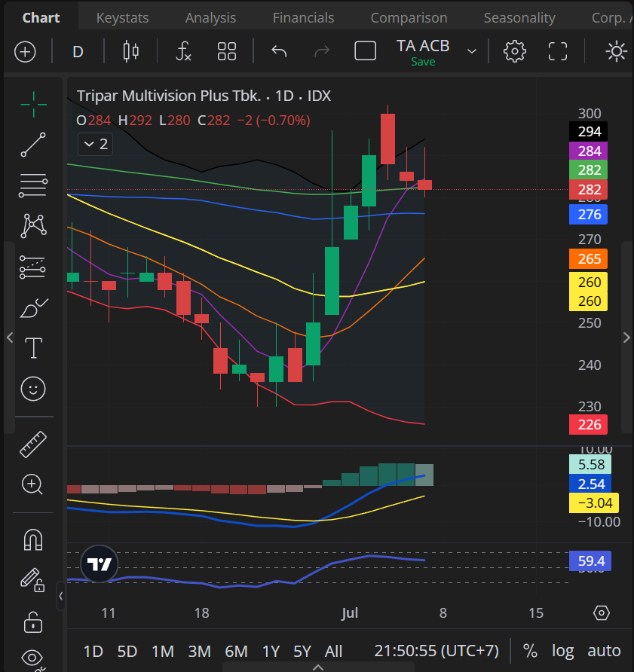This screenshot has height=672, width=634.
Task: Open the fx indicators menu
Action: click(x=183, y=52)
